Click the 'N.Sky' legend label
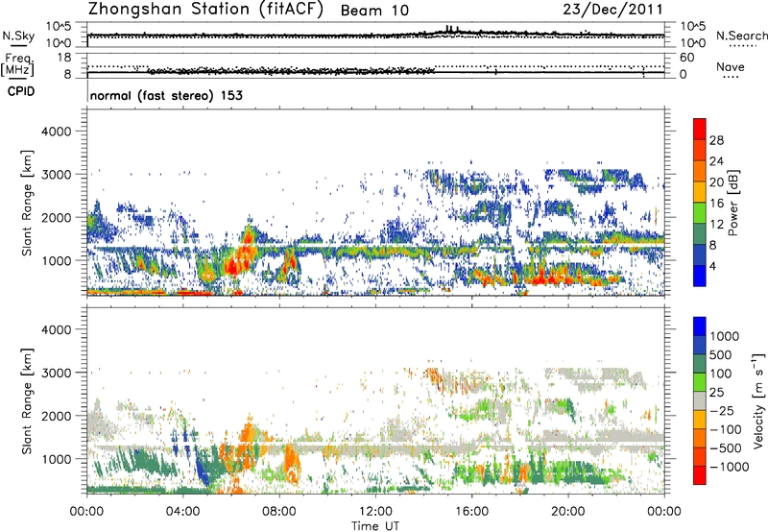Screen dimensions: 768x532 18,36
